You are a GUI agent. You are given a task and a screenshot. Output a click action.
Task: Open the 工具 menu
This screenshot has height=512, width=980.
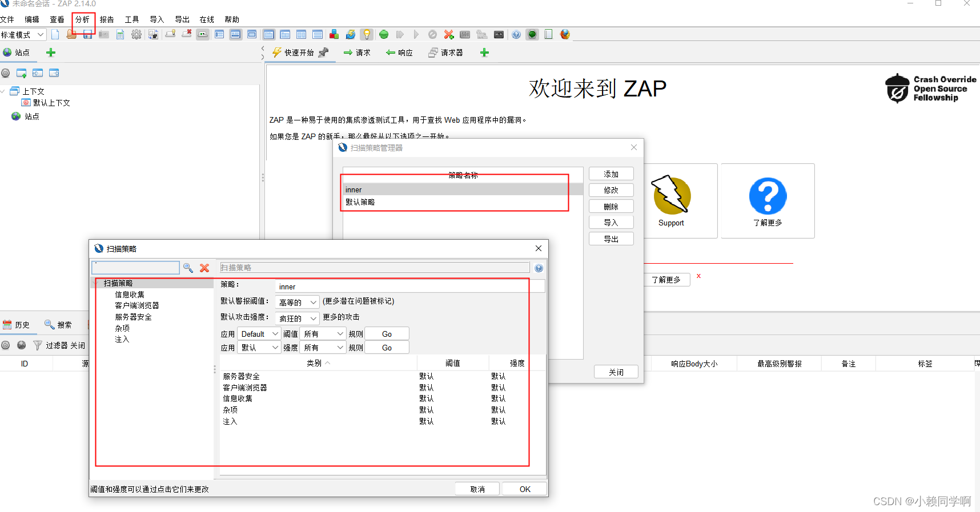[x=132, y=19]
